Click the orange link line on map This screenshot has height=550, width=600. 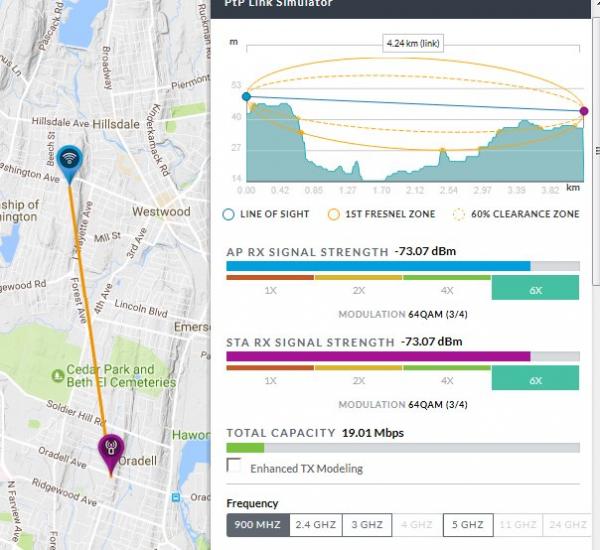[88, 310]
